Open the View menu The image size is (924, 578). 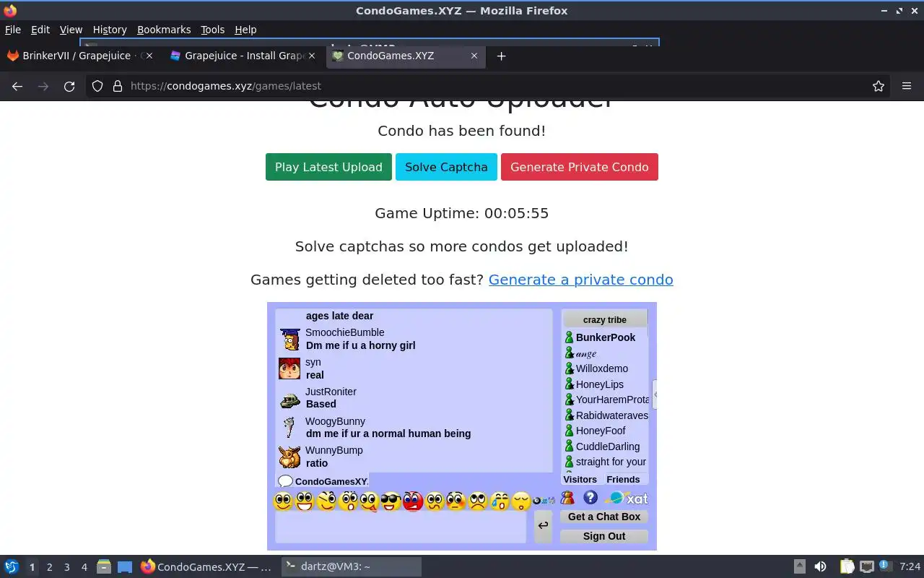pyautogui.click(x=71, y=30)
